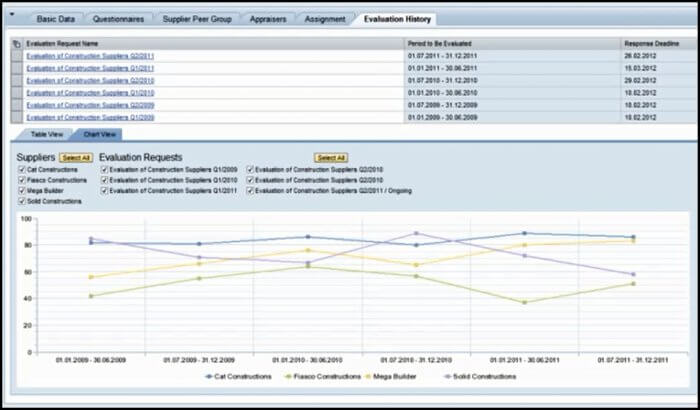Toggle the Evaluation Q1/2009 request checkbox
Image resolution: width=700 pixels, height=410 pixels.
104,170
